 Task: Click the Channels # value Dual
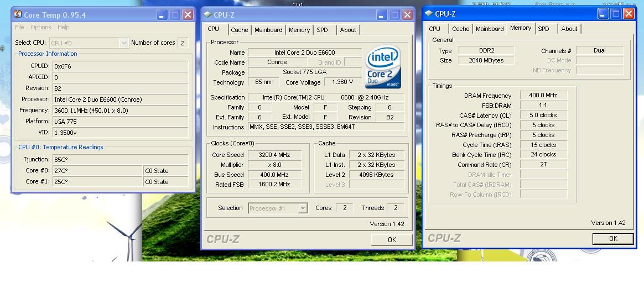pos(600,50)
